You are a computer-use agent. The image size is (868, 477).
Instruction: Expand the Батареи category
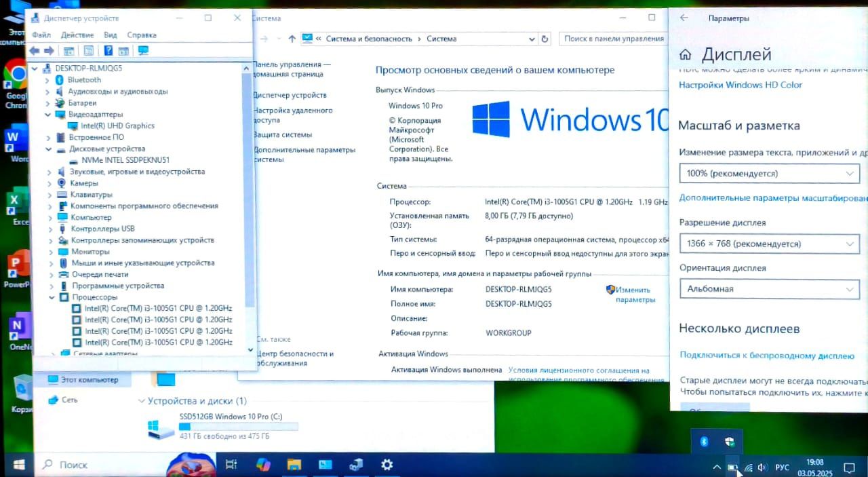[x=49, y=103]
